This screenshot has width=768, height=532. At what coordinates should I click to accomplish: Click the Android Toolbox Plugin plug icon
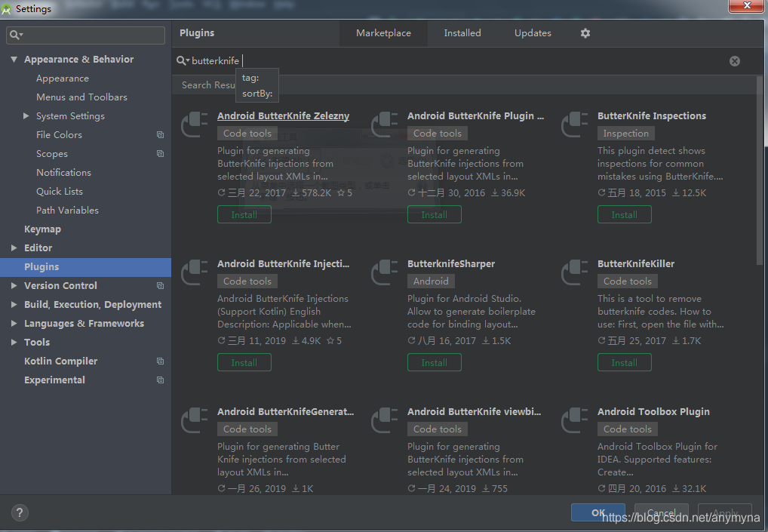coord(575,420)
